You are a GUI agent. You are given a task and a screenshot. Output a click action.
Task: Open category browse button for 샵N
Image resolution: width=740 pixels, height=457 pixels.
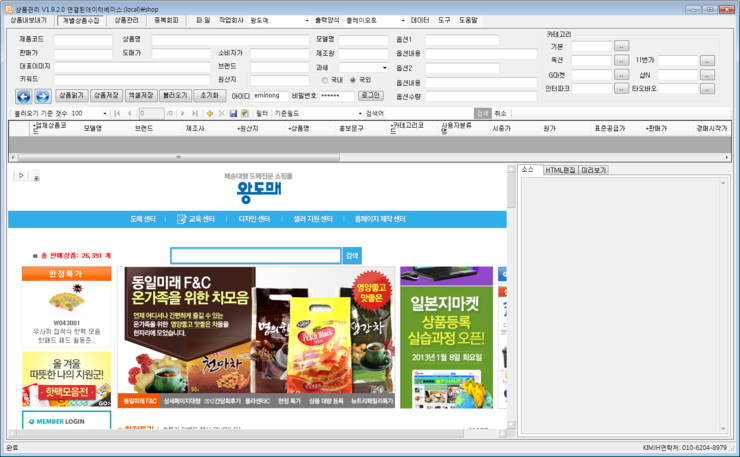(x=707, y=75)
